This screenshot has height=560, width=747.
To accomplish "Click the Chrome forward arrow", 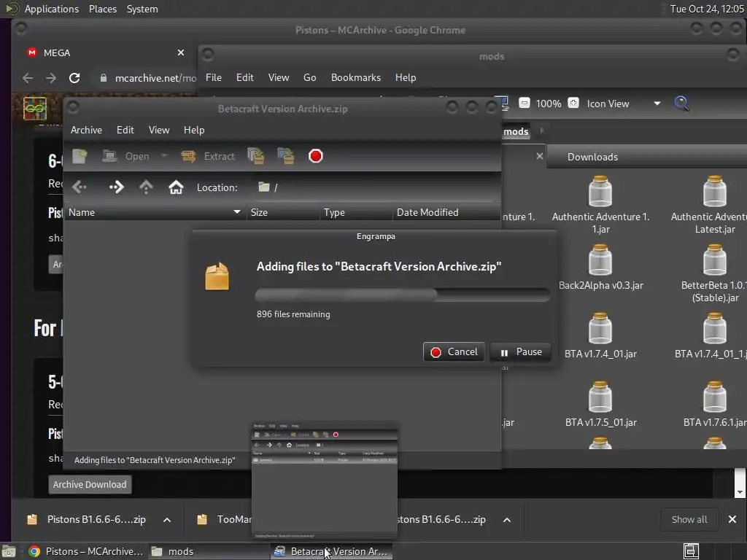I will click(x=51, y=78).
